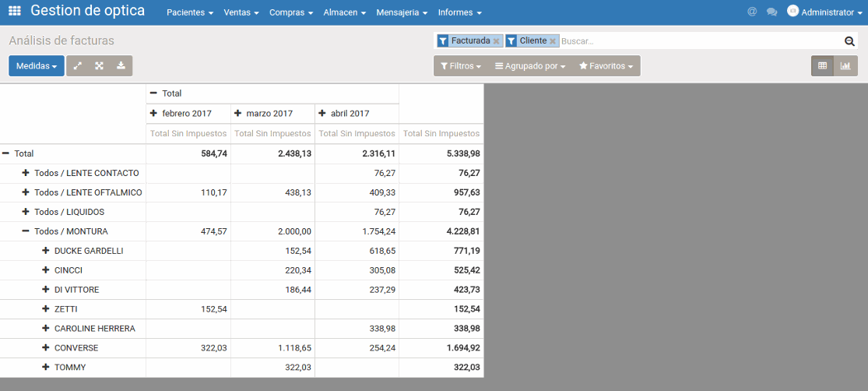Open the apps grid menu icon
This screenshot has width=868, height=391.
pos(15,12)
